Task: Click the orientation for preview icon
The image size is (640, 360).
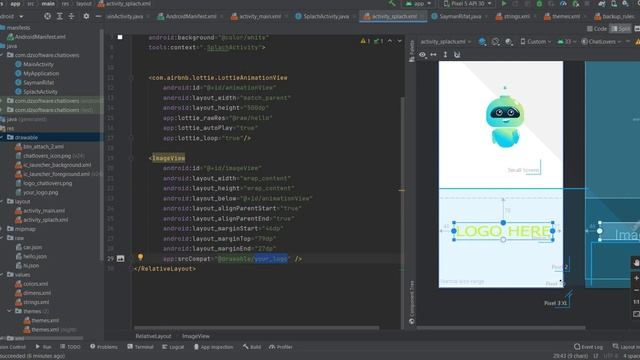Action: [x=496, y=42]
